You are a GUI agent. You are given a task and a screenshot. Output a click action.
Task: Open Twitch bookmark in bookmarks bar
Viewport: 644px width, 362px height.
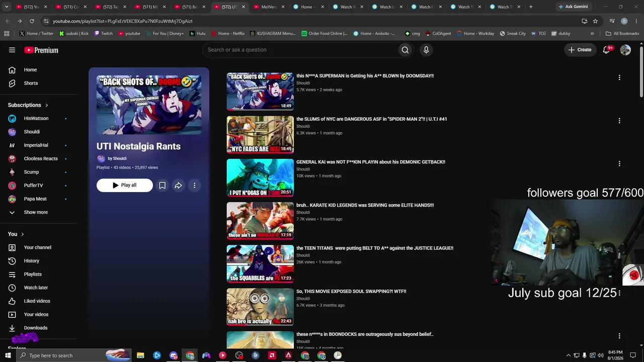103,34
